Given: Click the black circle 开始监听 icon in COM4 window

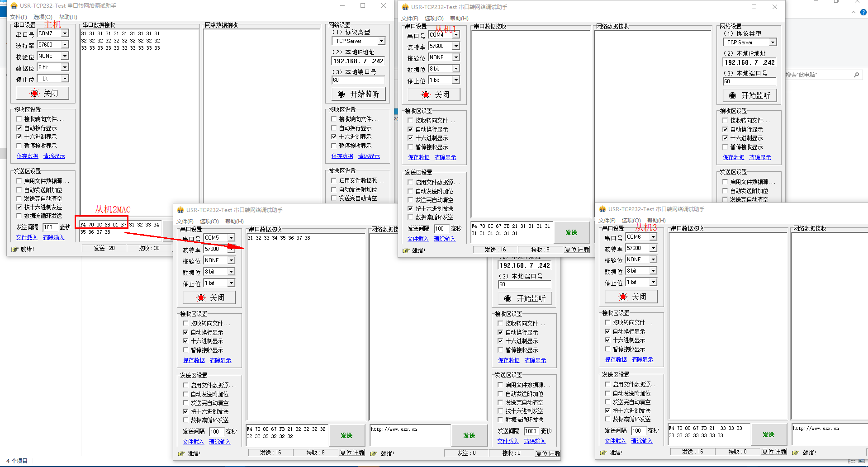Looking at the screenshot, I should [x=732, y=95].
